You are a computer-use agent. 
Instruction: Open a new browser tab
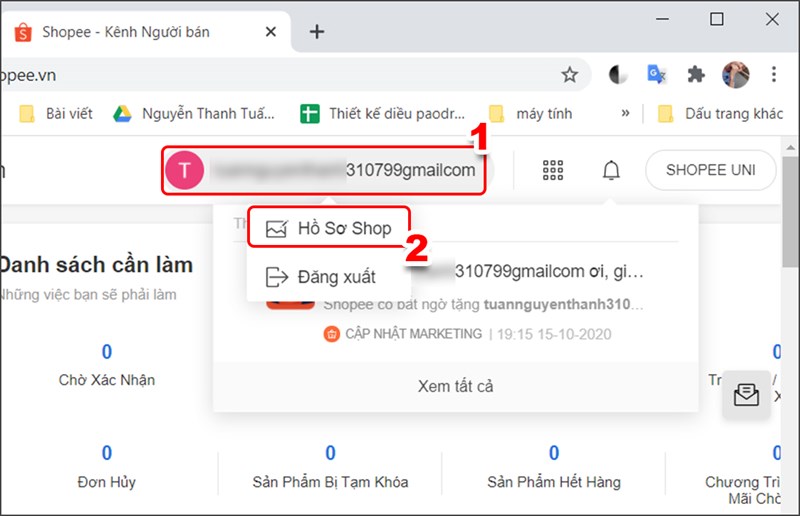(x=317, y=32)
